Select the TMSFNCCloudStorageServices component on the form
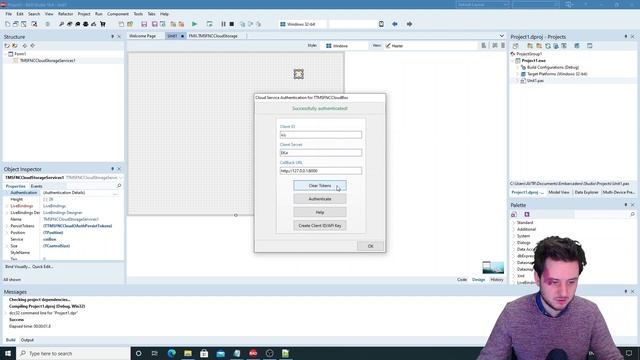Screen dimensions: 640x360 [299, 74]
